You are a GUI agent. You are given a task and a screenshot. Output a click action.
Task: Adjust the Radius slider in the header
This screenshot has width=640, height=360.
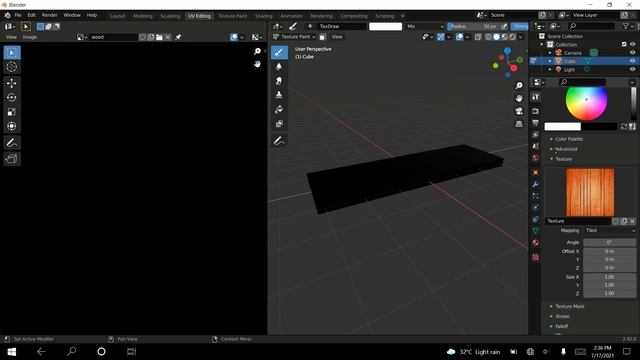click(473, 26)
